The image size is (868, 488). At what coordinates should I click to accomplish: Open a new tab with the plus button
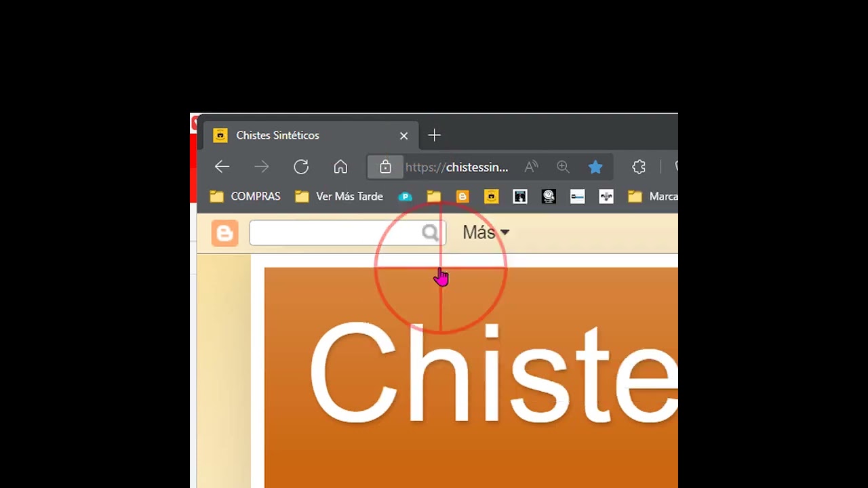click(434, 136)
